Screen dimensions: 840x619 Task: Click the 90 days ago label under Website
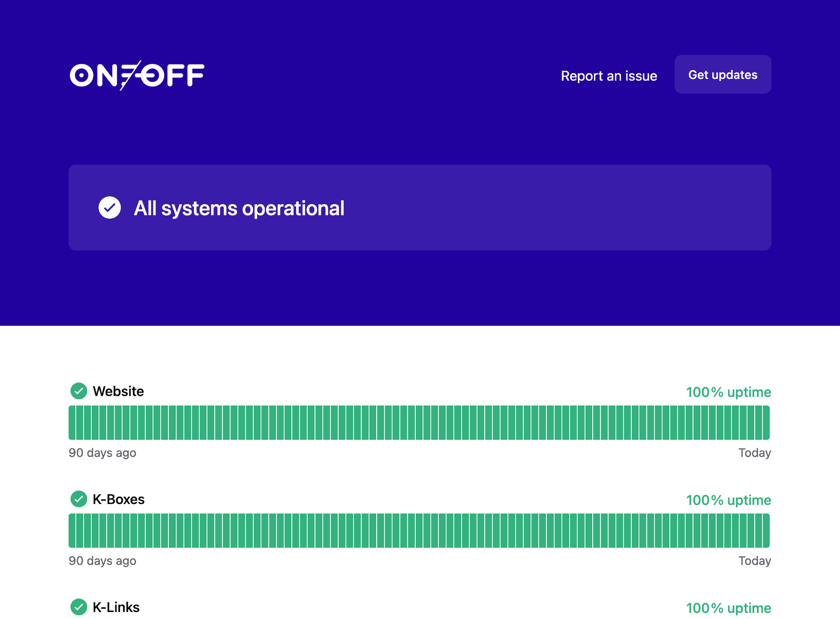coord(102,453)
